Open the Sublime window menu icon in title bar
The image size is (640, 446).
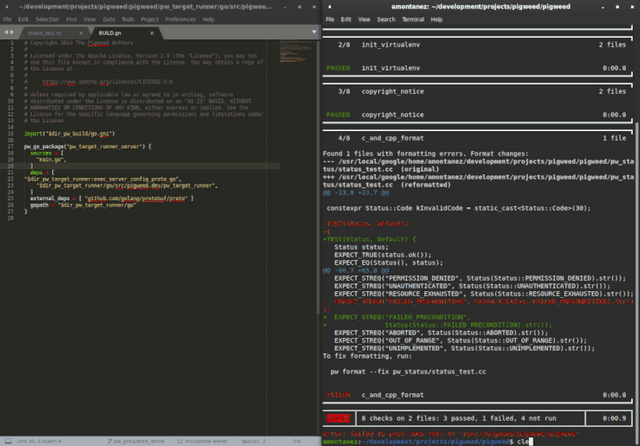tap(7, 7)
